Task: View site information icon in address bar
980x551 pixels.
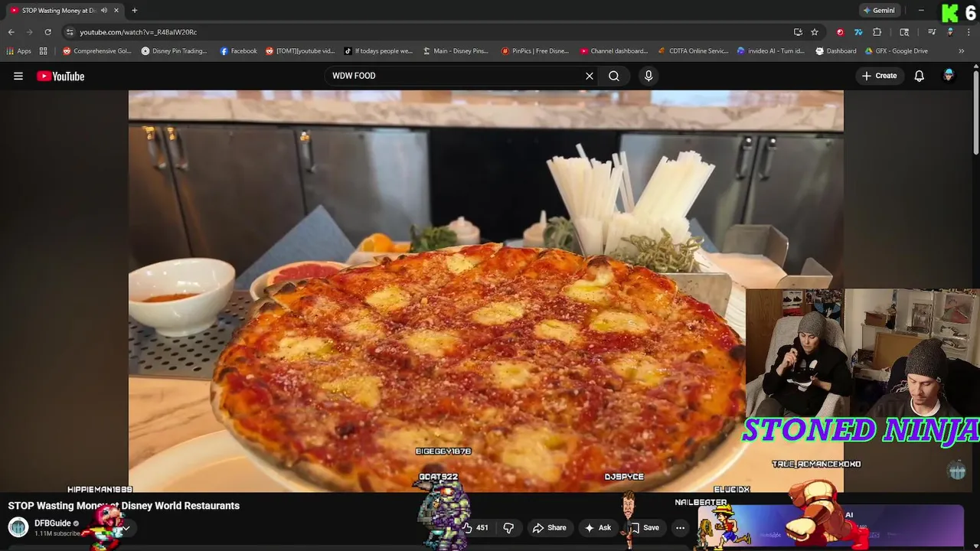Action: [x=70, y=32]
